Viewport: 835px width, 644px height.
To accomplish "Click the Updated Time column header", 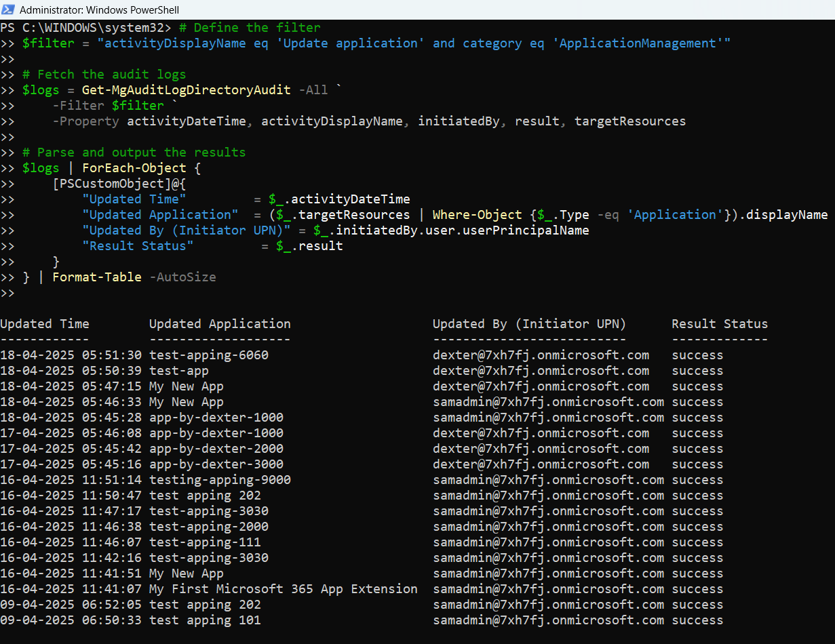I will (x=45, y=324).
